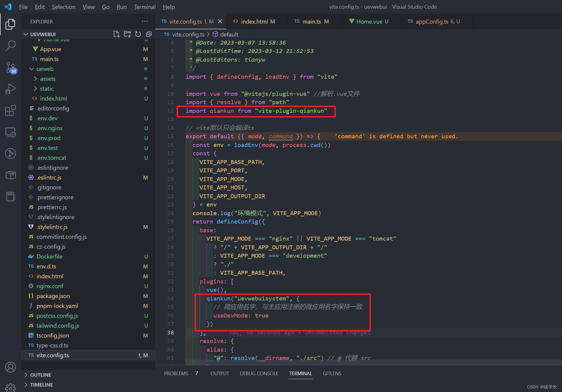Collapse all folders in Explorer
The width and height of the screenshot is (562, 392).
tap(149, 34)
